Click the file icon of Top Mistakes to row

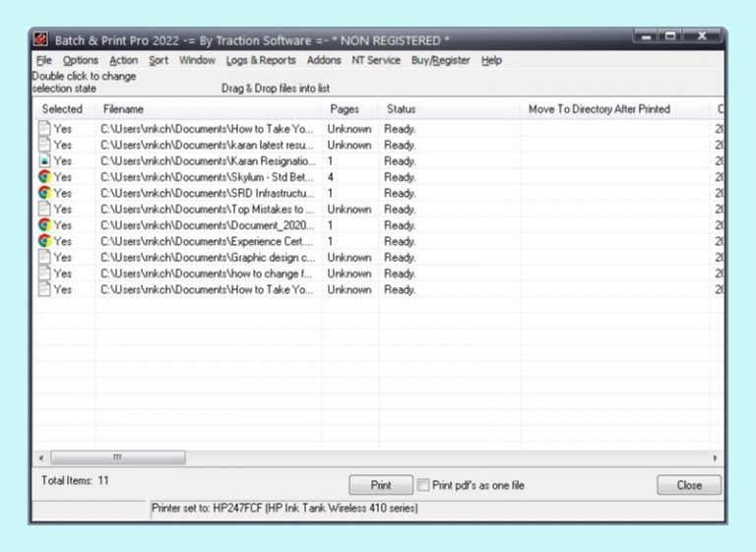coord(44,209)
